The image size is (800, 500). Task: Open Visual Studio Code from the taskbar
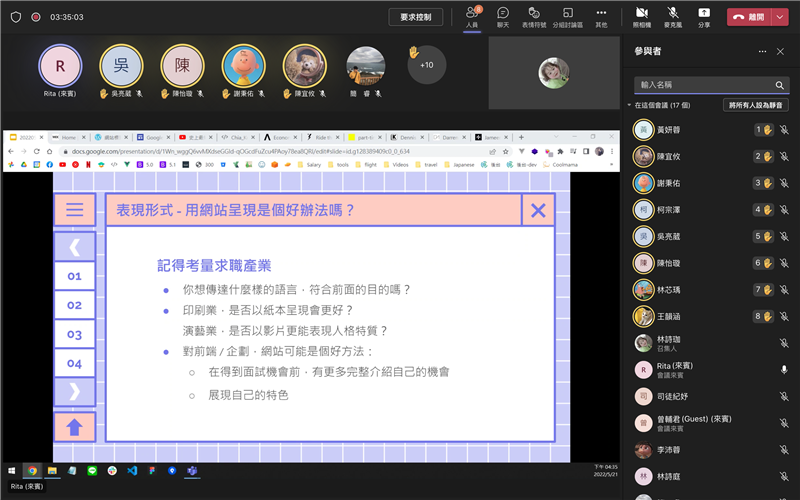[131, 470]
